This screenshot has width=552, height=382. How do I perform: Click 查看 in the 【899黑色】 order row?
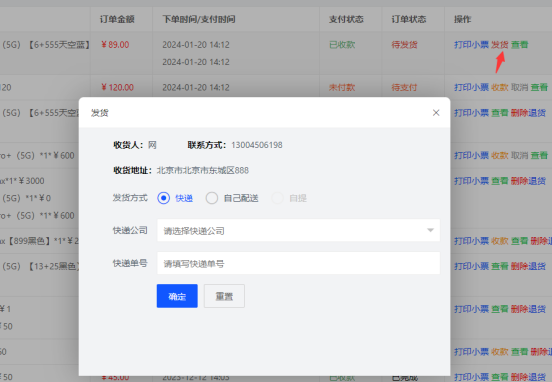point(520,241)
